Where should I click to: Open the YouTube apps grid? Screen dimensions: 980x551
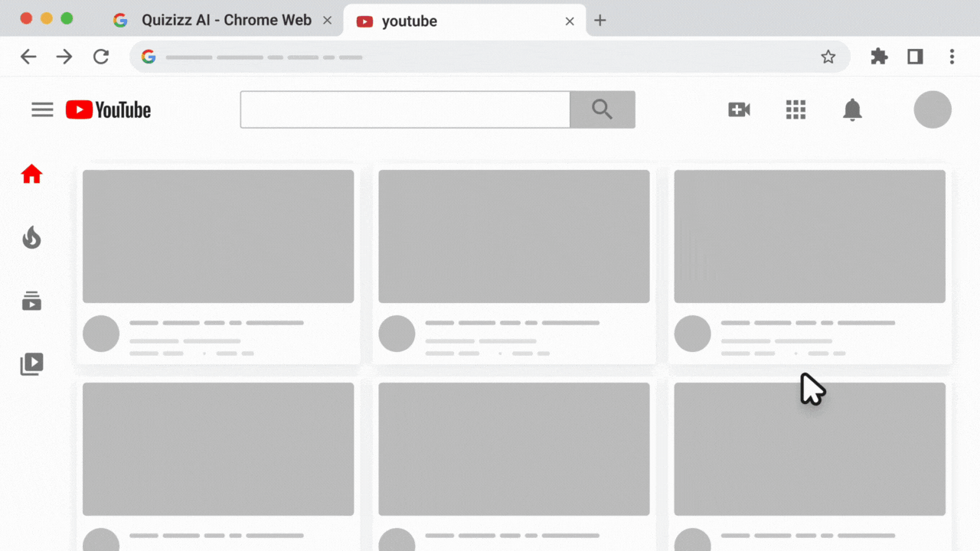796,109
